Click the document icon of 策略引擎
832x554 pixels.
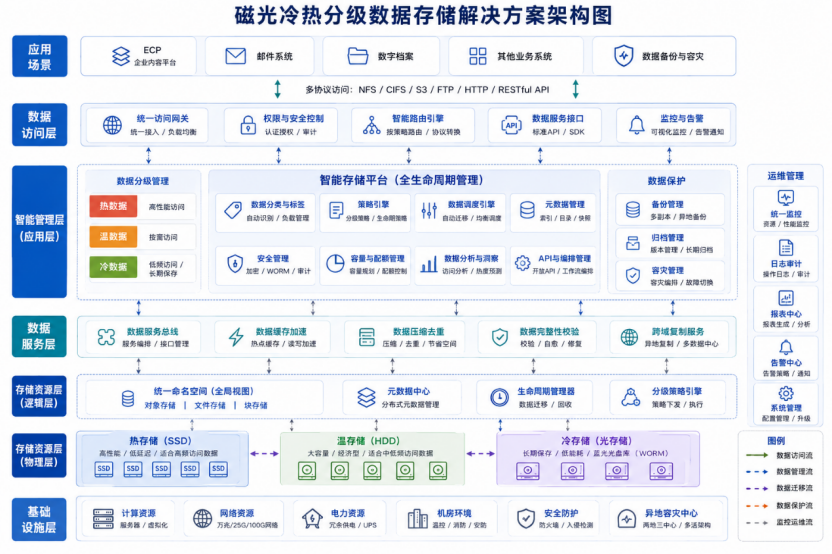point(336,210)
